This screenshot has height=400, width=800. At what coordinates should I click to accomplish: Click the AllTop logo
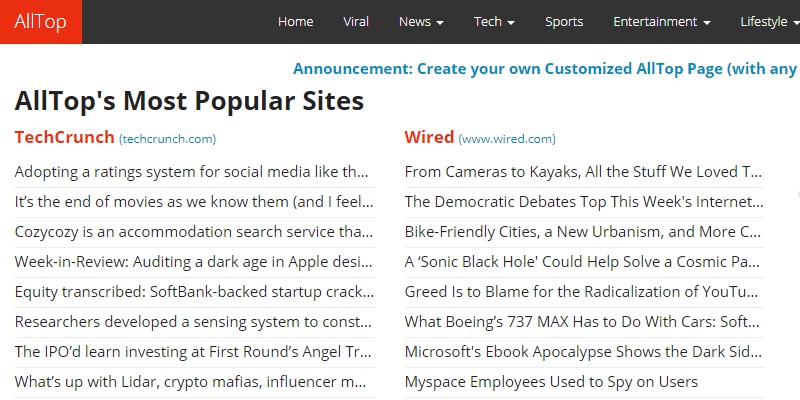point(41,22)
